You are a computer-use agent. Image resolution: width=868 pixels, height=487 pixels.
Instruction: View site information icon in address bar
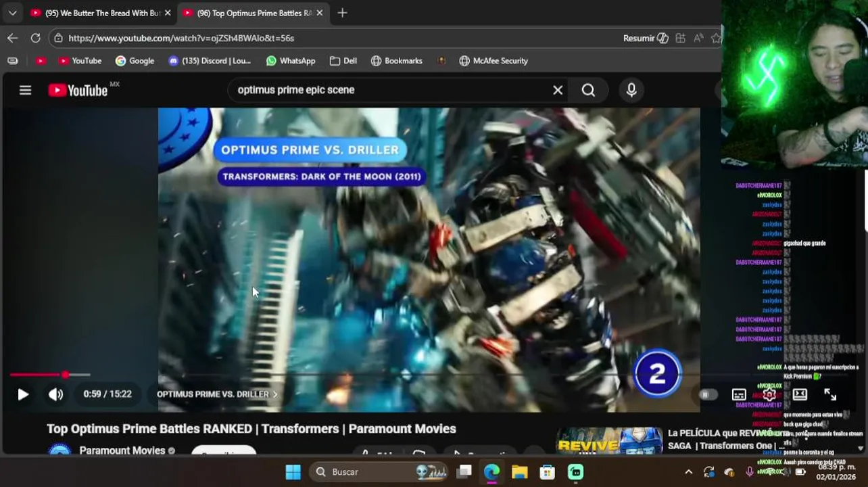[x=58, y=38]
